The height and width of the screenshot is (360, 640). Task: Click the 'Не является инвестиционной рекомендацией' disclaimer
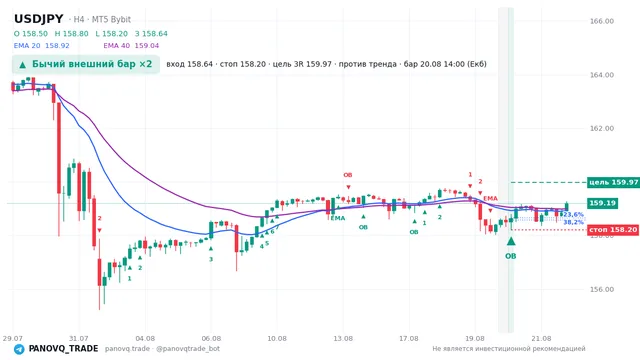coord(509,349)
